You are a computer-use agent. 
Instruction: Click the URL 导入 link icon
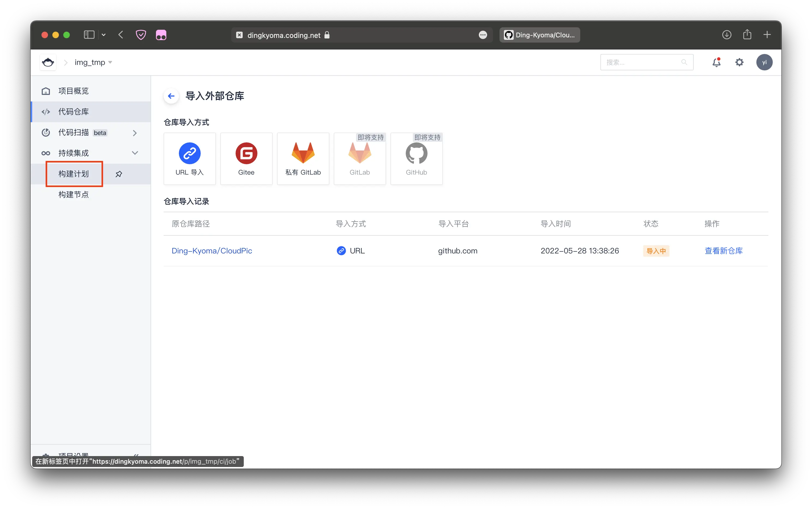tap(190, 154)
